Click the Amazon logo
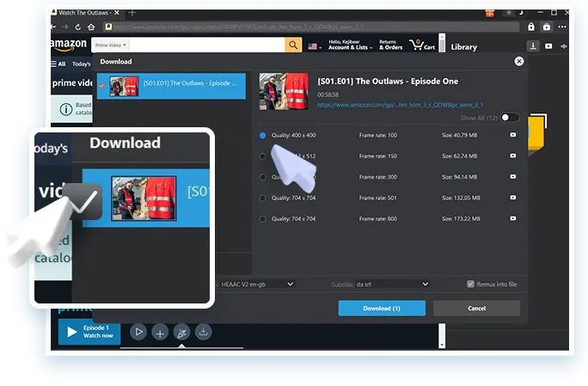The image size is (588, 386). pyautogui.click(x=69, y=45)
